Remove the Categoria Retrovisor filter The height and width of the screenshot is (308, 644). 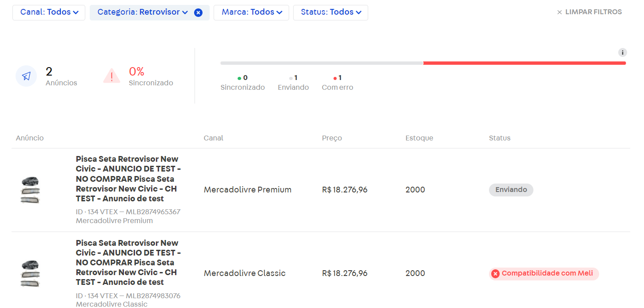point(199,12)
